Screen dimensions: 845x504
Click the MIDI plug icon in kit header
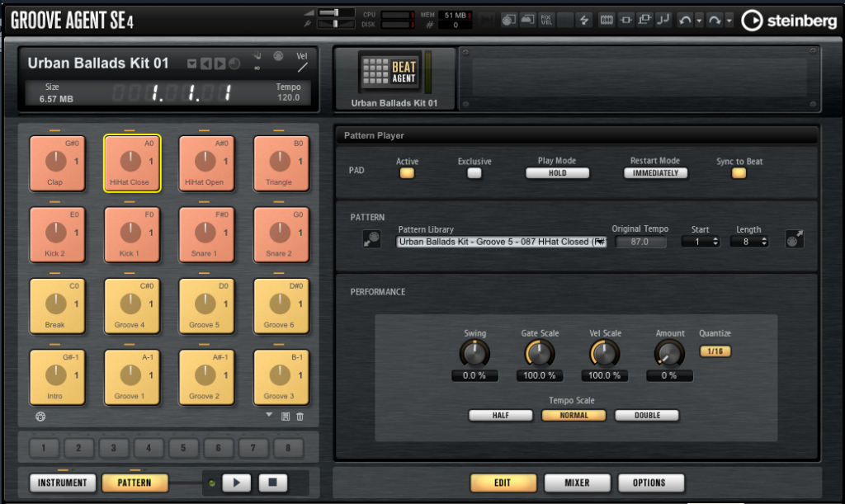[x=278, y=55]
